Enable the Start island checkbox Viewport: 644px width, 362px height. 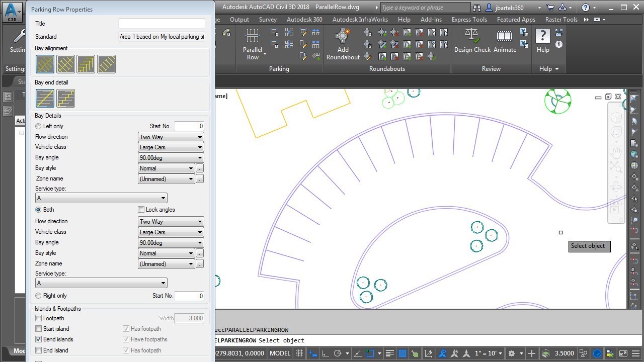(39, 329)
